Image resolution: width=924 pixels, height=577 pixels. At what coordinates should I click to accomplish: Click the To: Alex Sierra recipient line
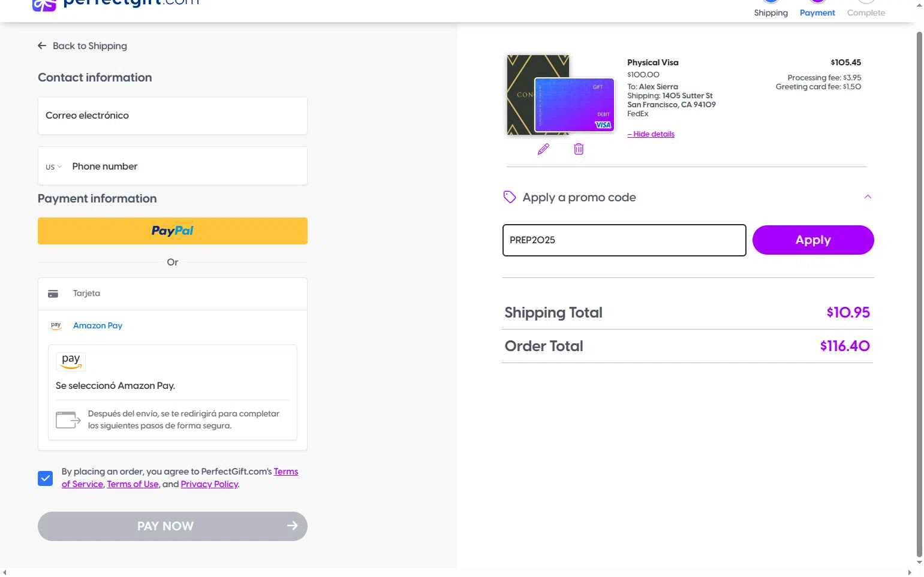point(652,87)
